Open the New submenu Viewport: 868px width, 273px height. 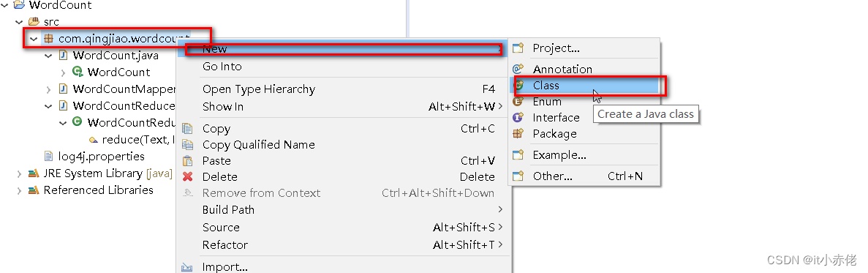point(342,49)
